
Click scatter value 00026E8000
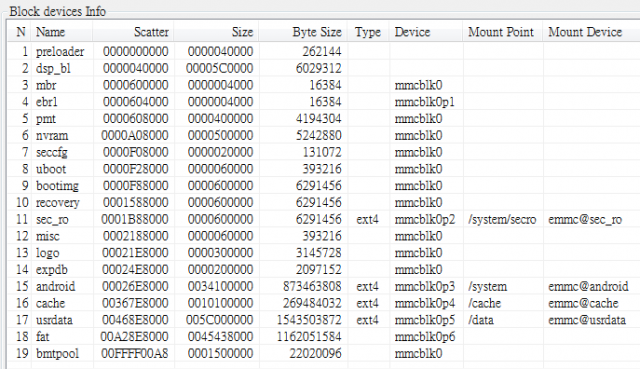tap(135, 286)
